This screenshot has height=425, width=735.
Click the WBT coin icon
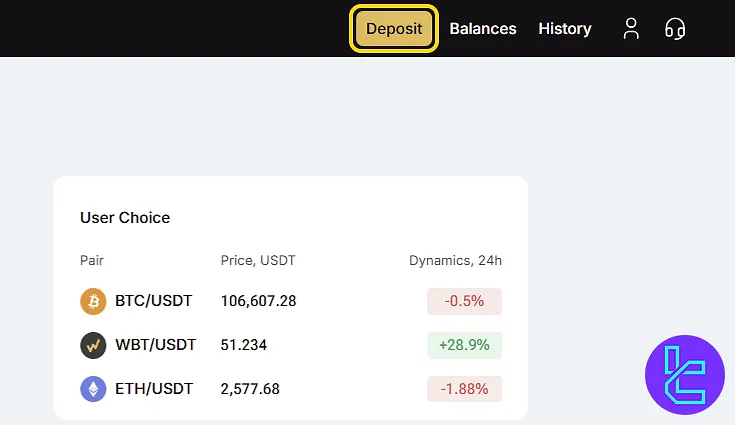click(93, 345)
